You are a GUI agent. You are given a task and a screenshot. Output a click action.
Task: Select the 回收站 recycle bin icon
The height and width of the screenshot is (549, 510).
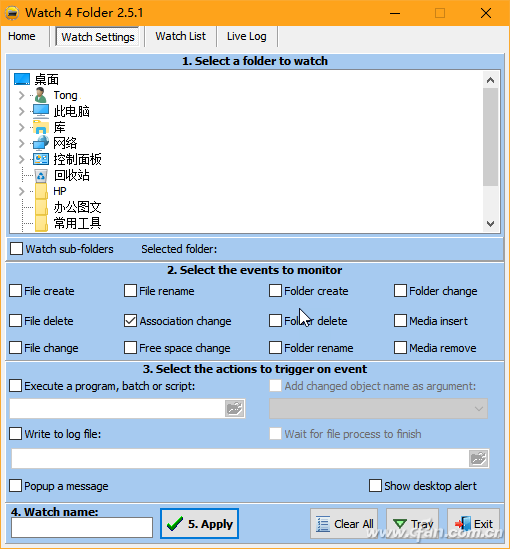41,175
